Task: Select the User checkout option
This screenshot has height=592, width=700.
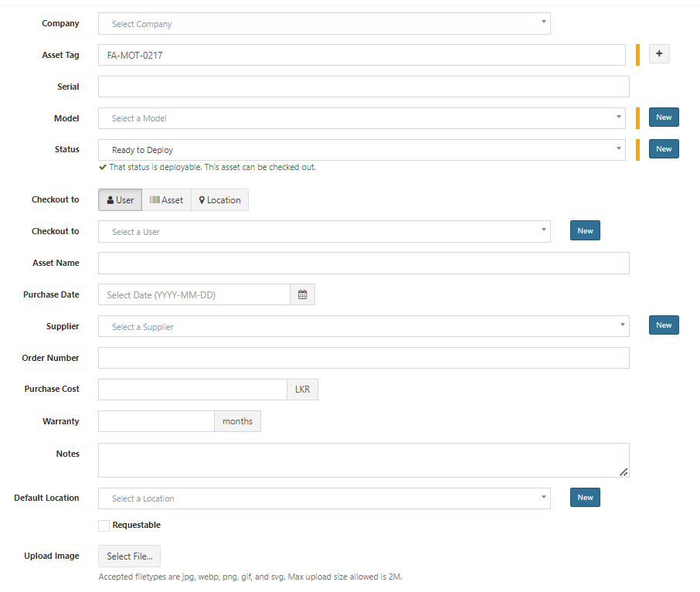Action: (120, 200)
